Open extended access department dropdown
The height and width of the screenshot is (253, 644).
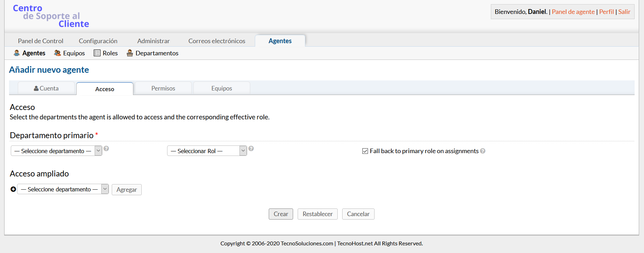point(63,189)
